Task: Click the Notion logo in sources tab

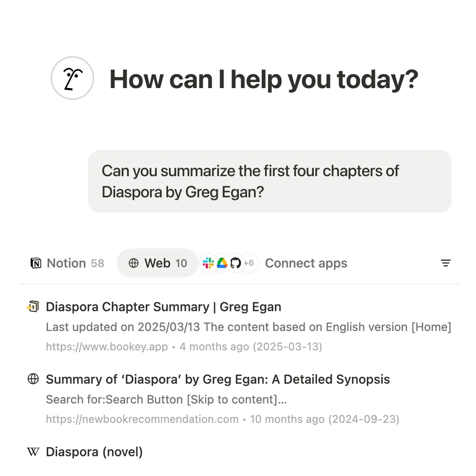Action: (36, 263)
